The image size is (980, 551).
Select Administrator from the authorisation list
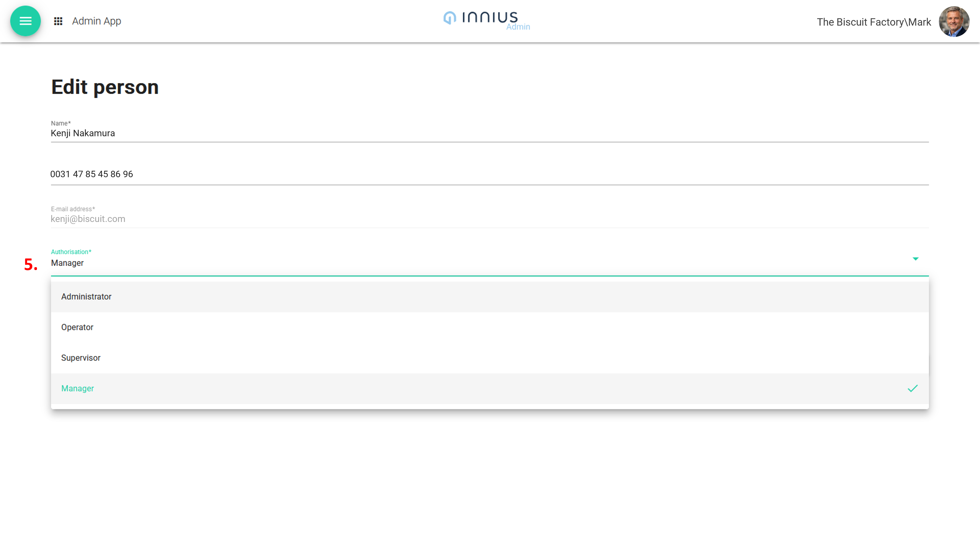pos(86,297)
